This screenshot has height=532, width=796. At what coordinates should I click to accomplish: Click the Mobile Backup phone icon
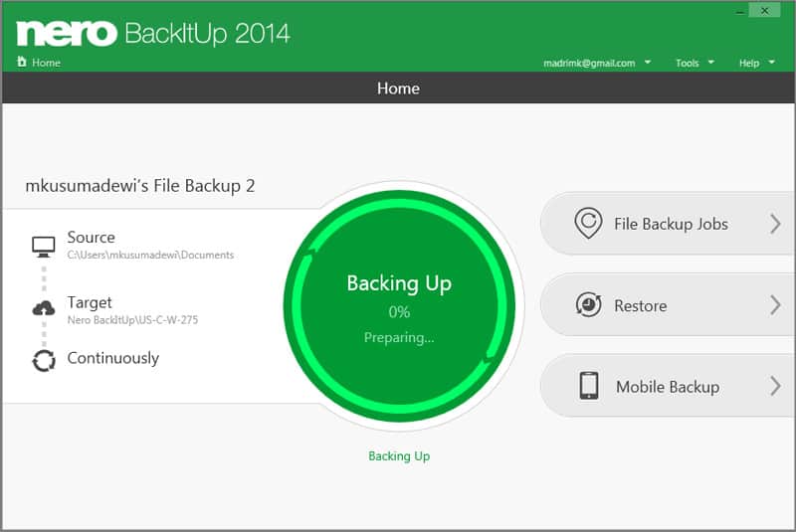[588, 387]
